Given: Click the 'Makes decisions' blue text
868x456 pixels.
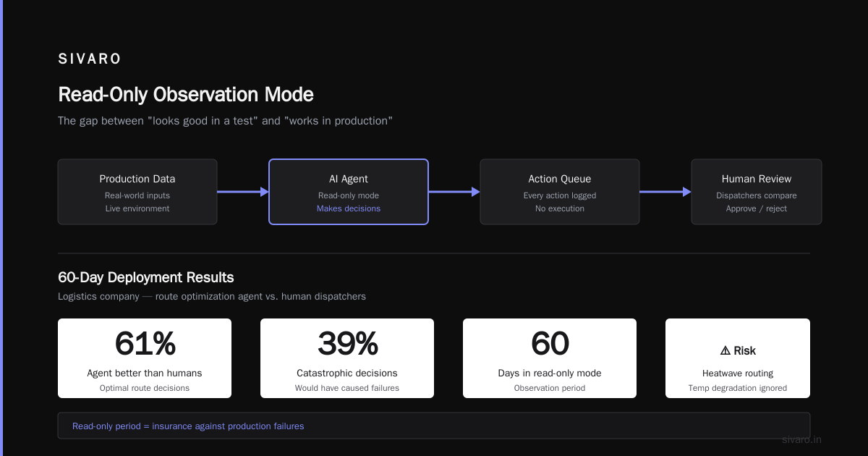Looking at the screenshot, I should 349,208.
